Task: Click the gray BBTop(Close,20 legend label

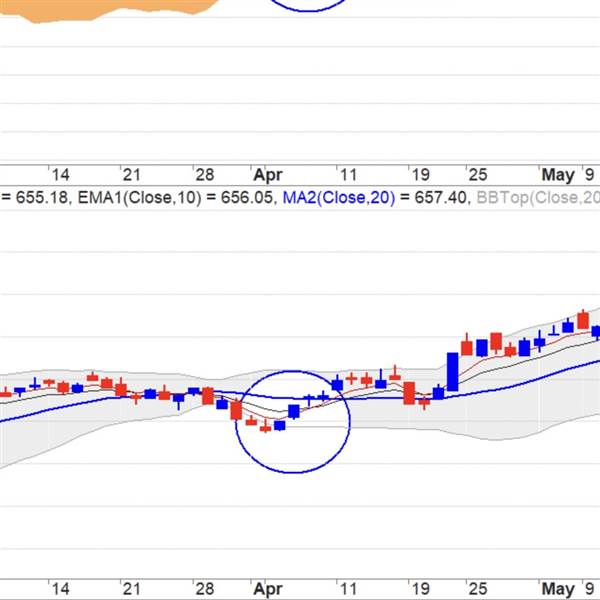Action: (x=538, y=197)
